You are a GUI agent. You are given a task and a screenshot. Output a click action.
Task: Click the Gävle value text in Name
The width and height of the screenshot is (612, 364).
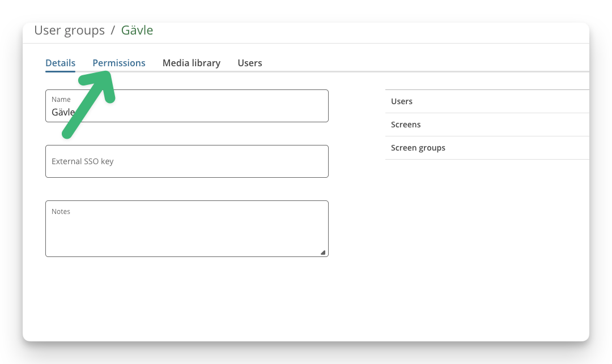(63, 112)
